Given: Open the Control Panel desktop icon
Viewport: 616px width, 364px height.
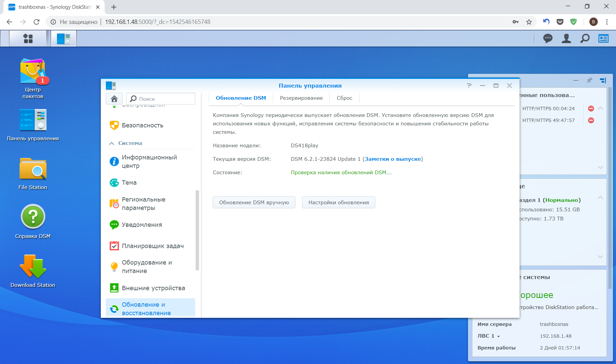Looking at the screenshot, I should point(33,125).
